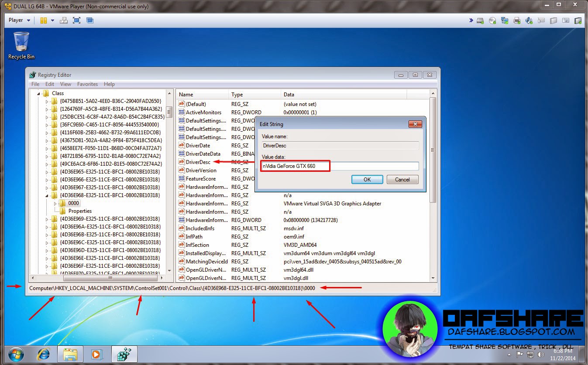Select the Properties subkey in the tree
The image size is (588, 365).
pos(80,211)
